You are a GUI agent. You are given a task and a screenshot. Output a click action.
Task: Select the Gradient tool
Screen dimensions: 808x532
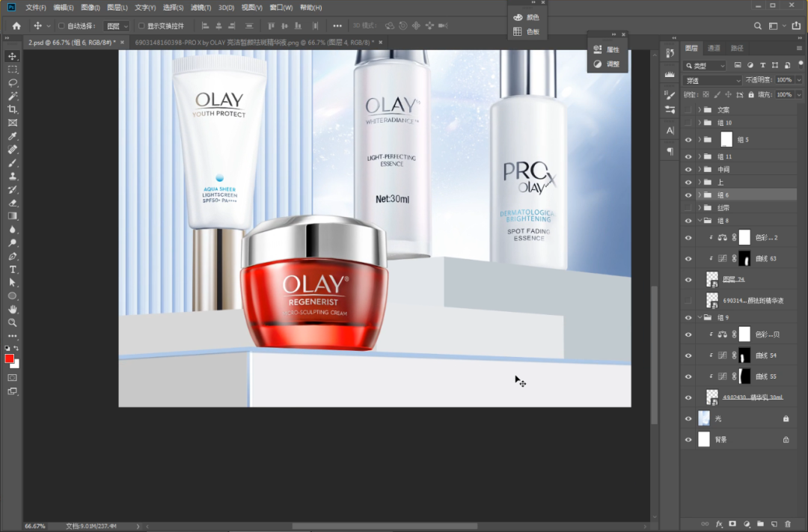(13, 216)
